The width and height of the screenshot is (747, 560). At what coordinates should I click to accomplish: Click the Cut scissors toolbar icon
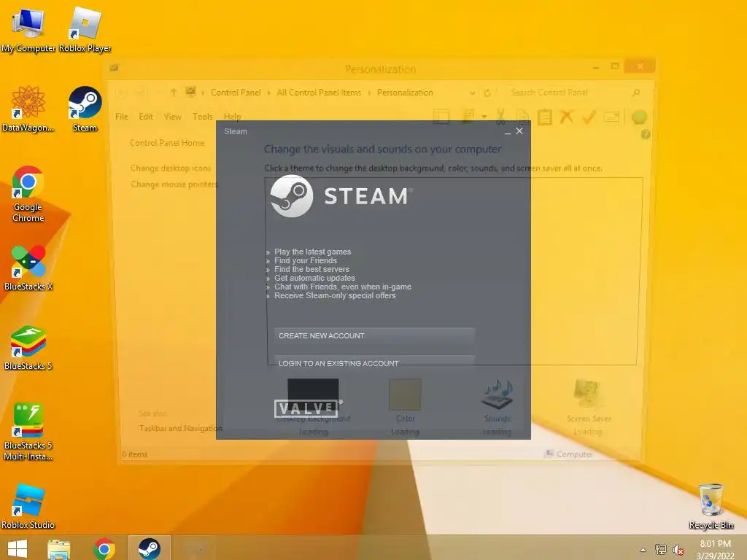pos(500,117)
